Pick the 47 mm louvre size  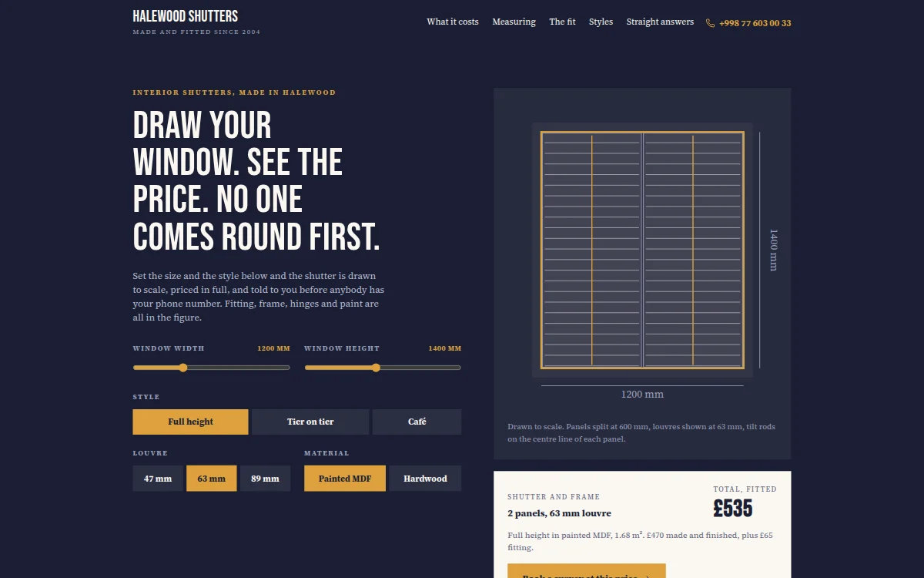point(158,479)
